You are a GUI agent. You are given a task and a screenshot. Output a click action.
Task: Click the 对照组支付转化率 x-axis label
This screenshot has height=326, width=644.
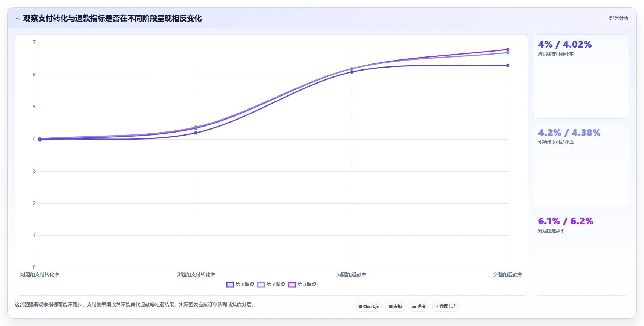tap(40, 275)
